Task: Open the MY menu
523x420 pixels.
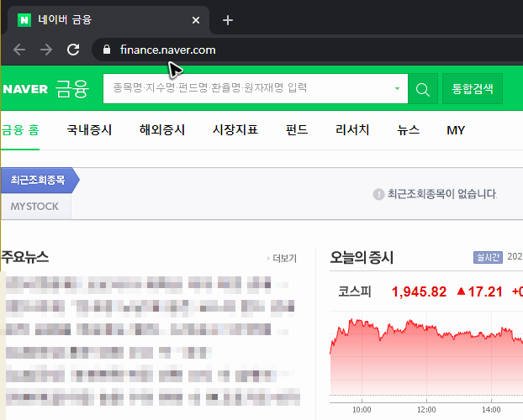Action: (x=456, y=130)
